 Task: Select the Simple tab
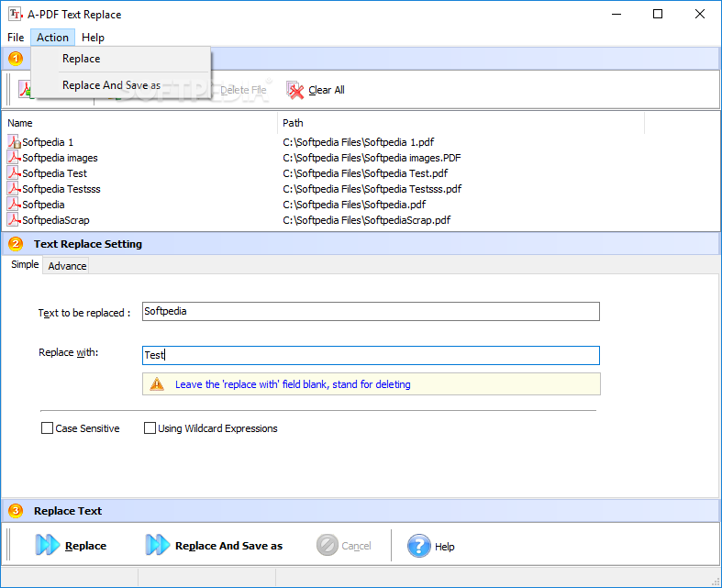25,265
